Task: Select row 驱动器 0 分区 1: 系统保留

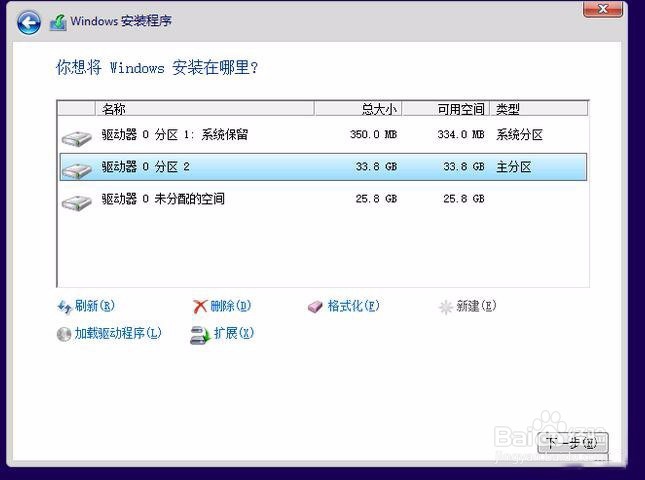Action: click(323, 134)
